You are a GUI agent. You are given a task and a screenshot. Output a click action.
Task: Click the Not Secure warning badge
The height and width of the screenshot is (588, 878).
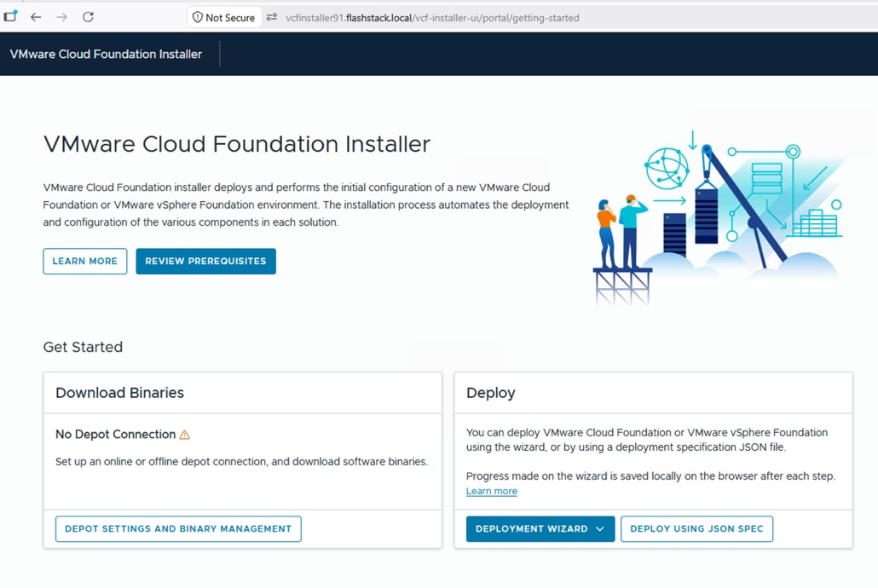223,17
